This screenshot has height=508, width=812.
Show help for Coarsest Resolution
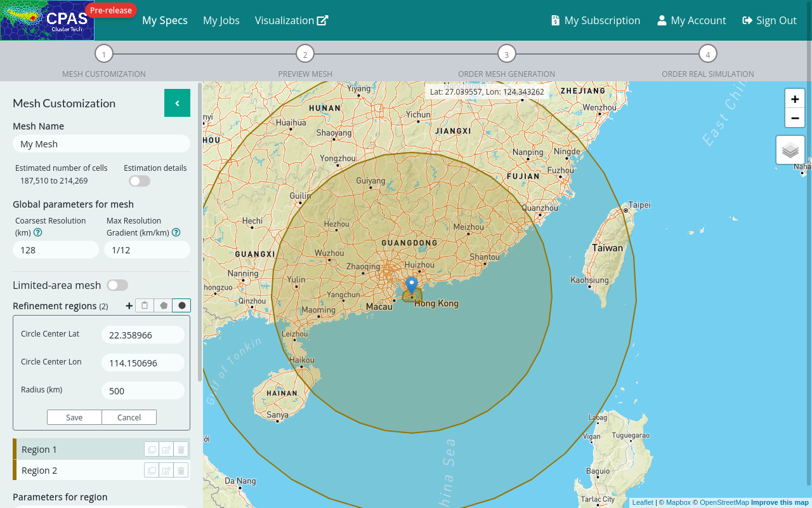37,232
